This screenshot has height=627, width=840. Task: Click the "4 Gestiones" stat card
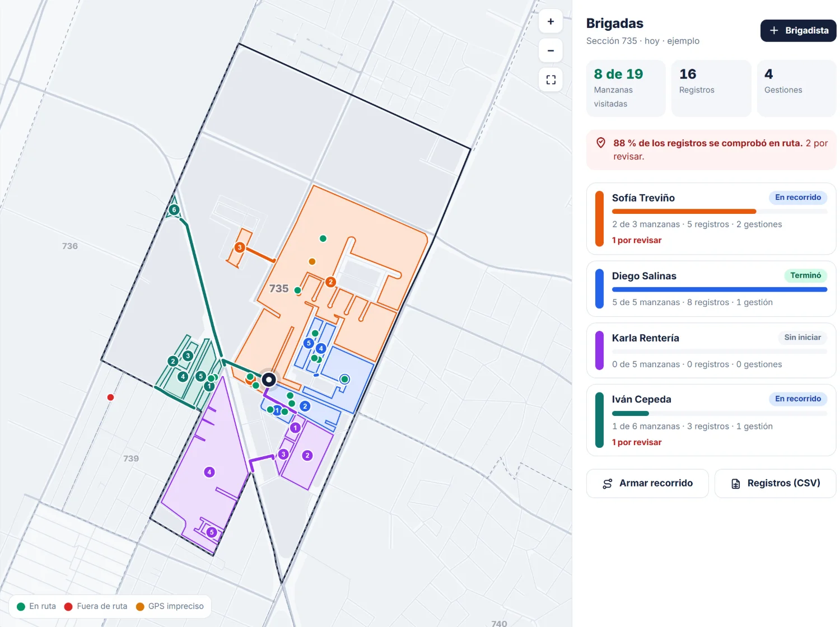click(796, 88)
